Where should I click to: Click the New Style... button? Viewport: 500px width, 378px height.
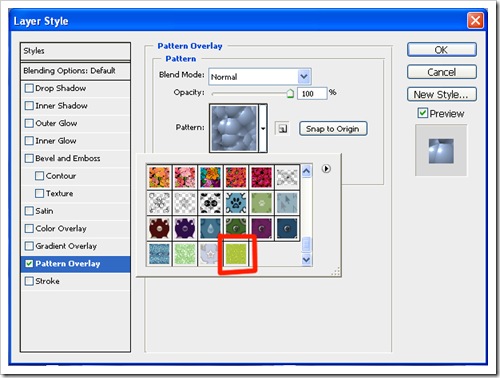(x=442, y=94)
